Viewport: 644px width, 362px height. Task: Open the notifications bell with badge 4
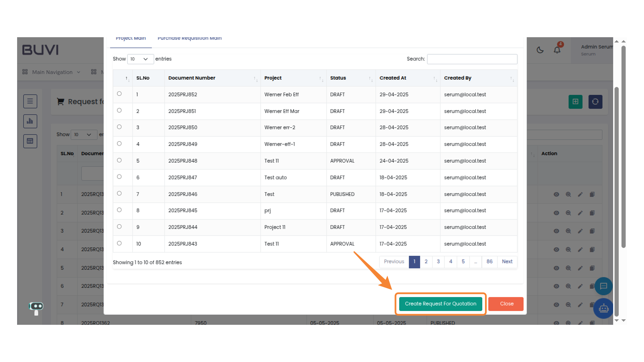557,50
